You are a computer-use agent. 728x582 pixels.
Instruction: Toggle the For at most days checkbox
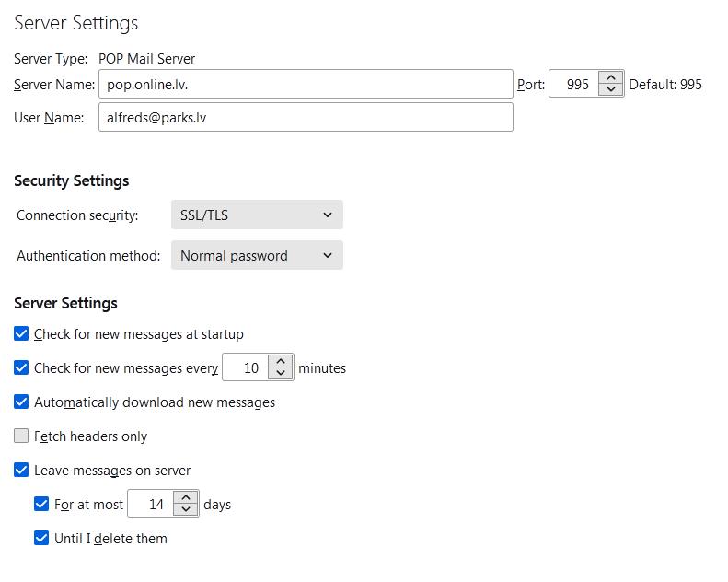41,504
